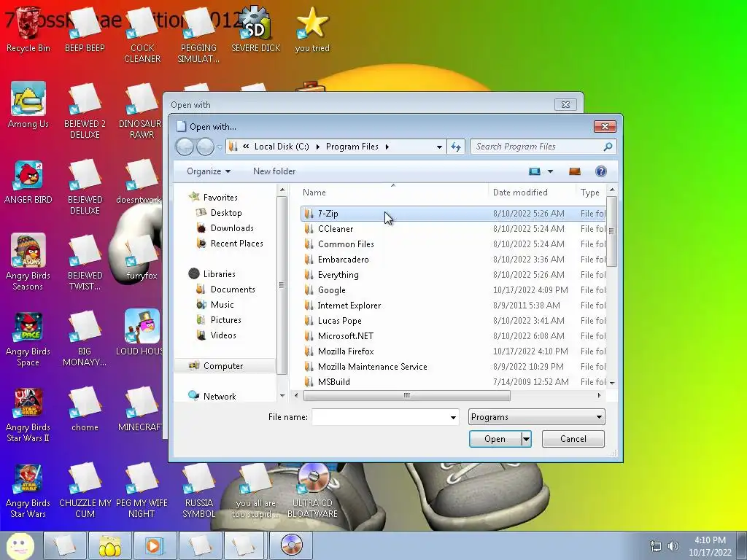Change the view with the views icon
Viewport: 747px width, 560px height.
point(535,171)
